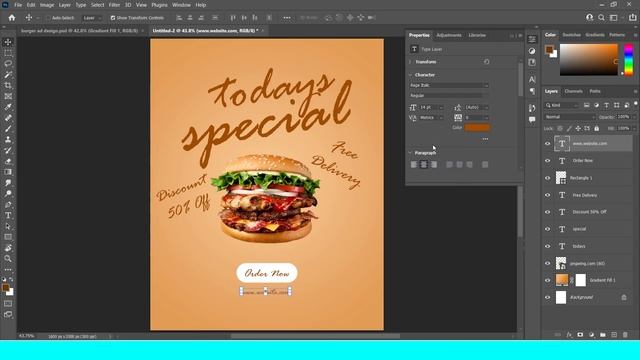Select the Move tool

pyautogui.click(x=8, y=42)
